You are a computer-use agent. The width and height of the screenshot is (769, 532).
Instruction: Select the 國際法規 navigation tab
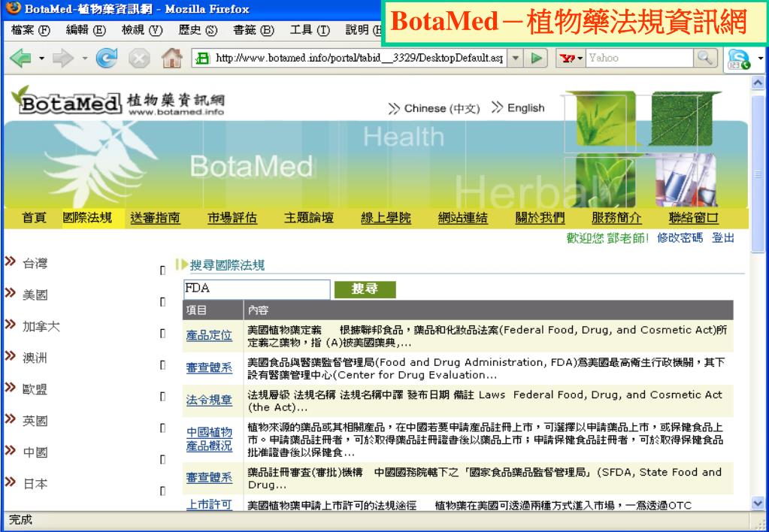tap(87, 218)
